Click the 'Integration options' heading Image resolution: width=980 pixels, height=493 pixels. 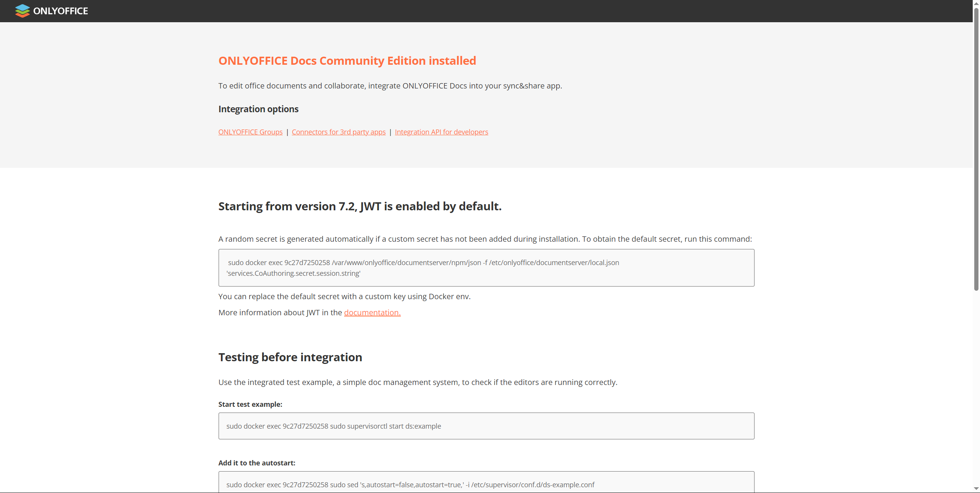tap(258, 109)
